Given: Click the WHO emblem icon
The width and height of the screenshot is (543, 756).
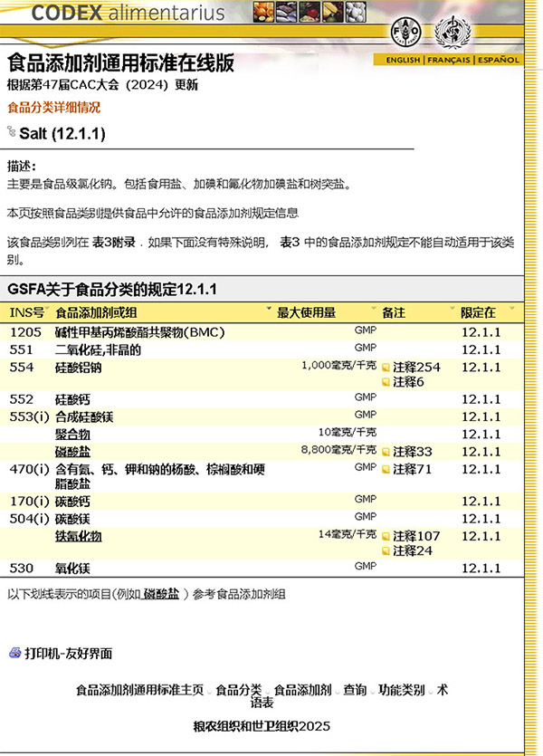Looking at the screenshot, I should (452, 33).
